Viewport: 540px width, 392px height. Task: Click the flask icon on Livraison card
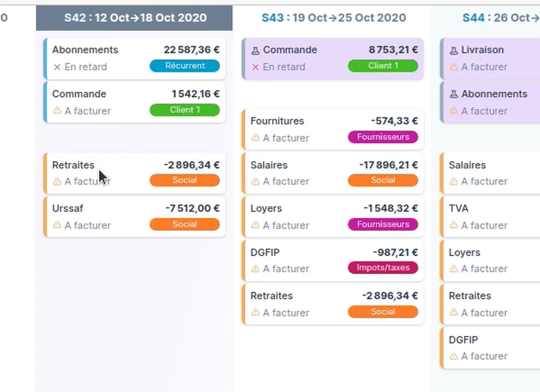click(x=454, y=50)
